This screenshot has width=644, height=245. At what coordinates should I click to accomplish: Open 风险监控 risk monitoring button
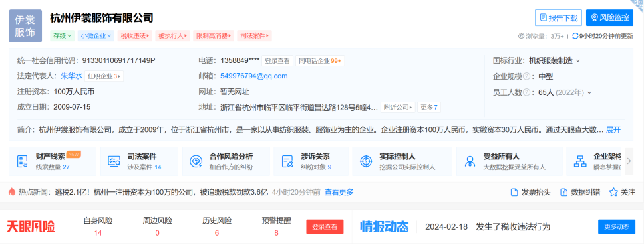tap(609, 18)
